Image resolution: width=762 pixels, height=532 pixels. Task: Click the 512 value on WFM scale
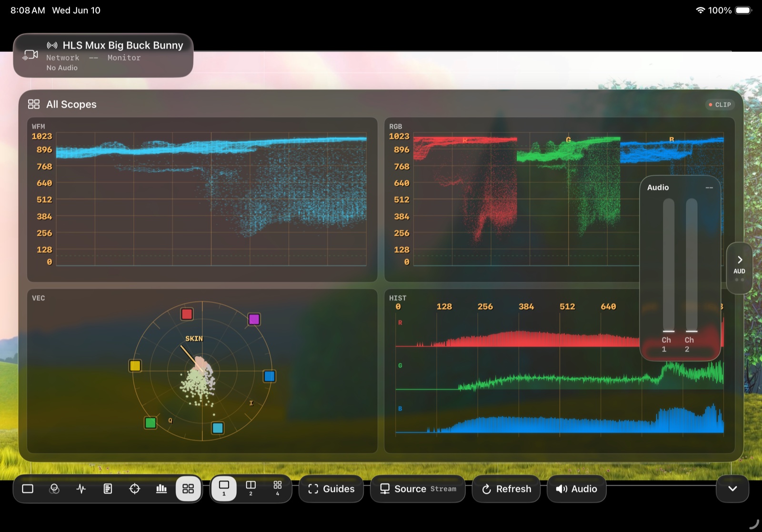[x=44, y=200]
